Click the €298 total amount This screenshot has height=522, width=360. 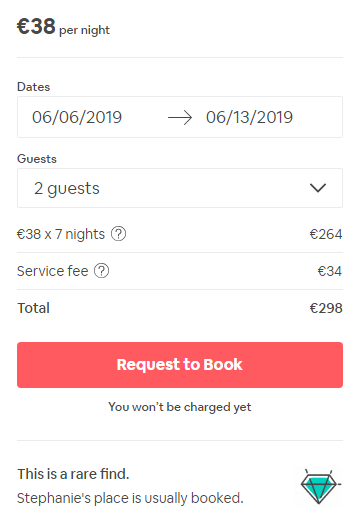click(326, 308)
